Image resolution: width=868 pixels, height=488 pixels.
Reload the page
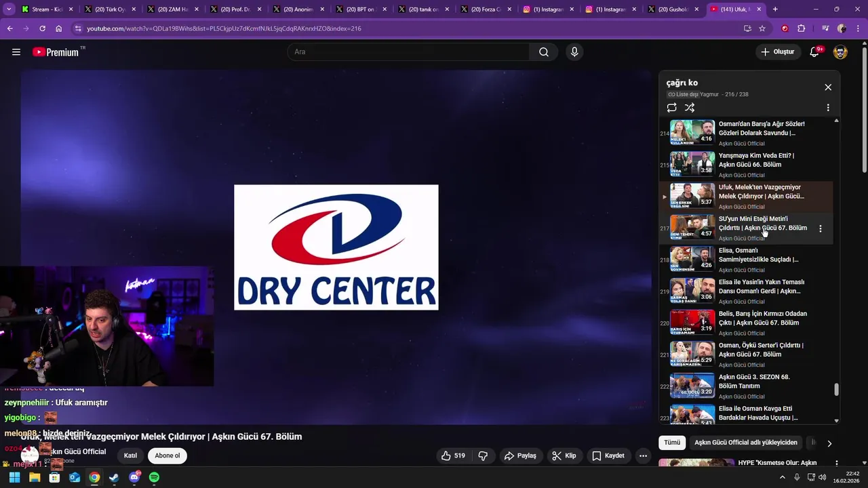tap(42, 28)
